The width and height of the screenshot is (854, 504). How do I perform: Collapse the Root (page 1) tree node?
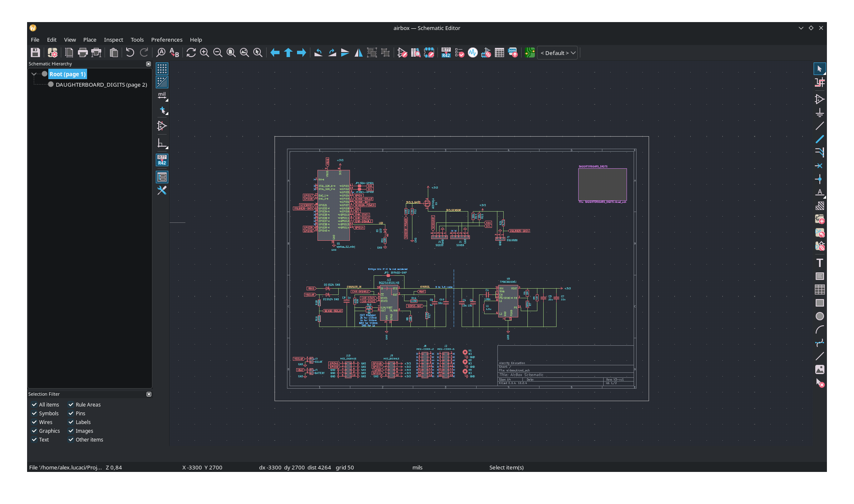click(x=34, y=74)
